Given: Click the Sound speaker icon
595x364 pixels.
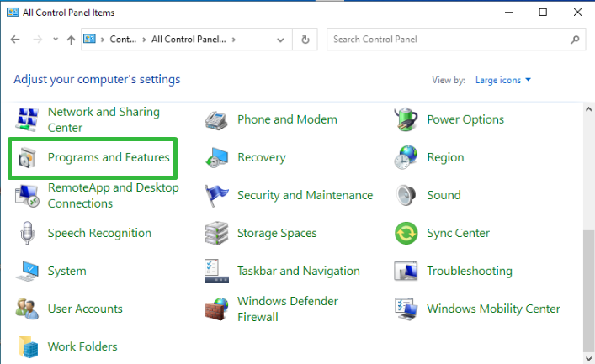Looking at the screenshot, I should tap(406, 195).
